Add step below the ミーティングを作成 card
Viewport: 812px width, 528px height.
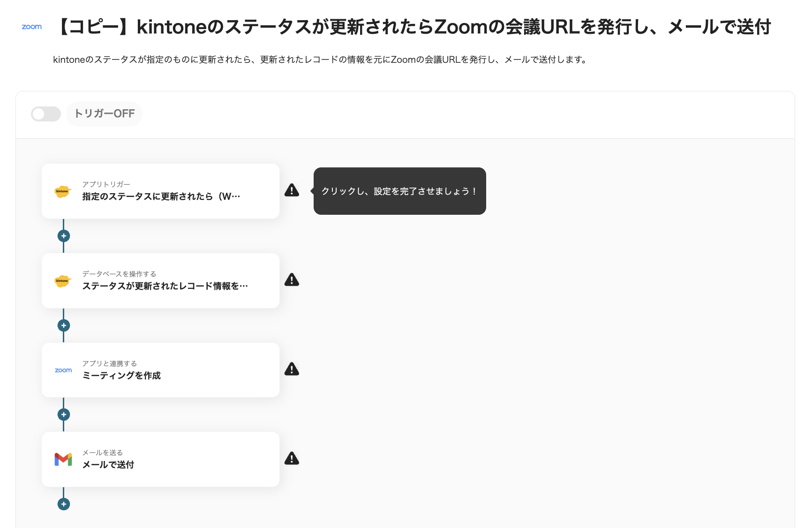pyautogui.click(x=64, y=415)
